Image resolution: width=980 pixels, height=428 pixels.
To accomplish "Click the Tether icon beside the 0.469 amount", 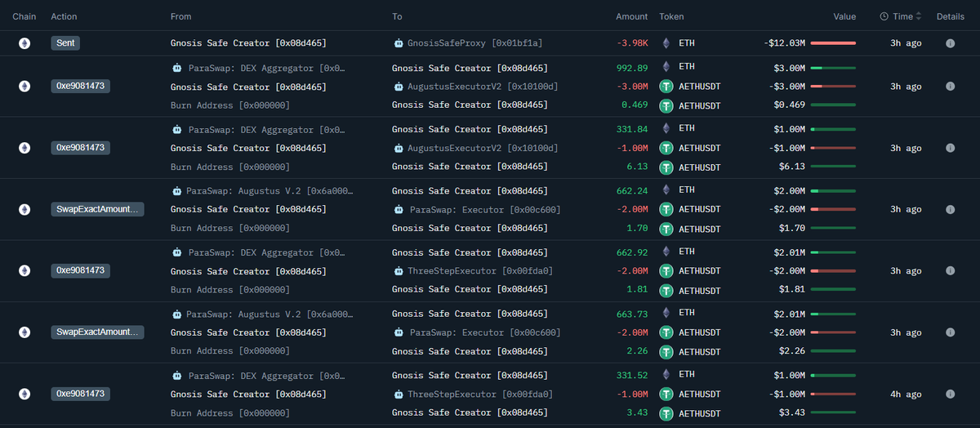I will 666,105.
